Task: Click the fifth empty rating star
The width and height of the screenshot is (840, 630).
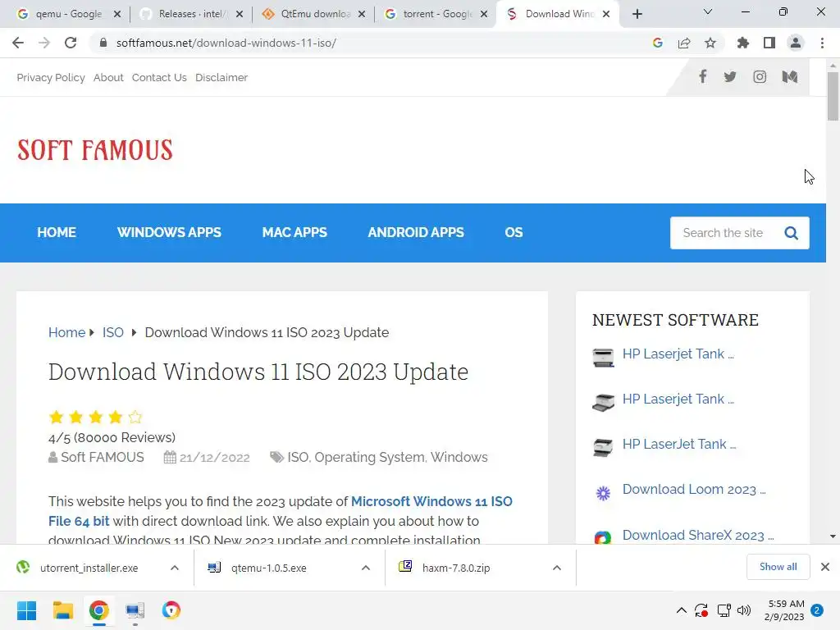Action: [135, 417]
